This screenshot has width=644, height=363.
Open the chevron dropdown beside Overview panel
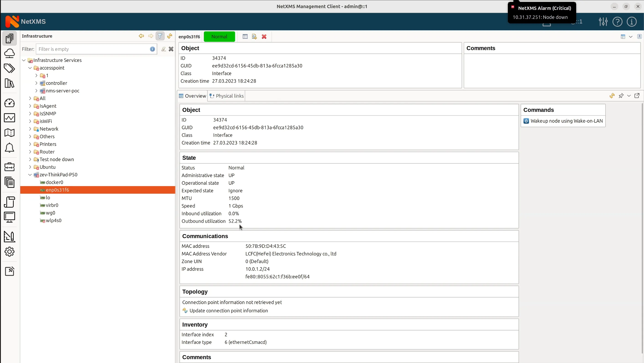click(x=629, y=96)
